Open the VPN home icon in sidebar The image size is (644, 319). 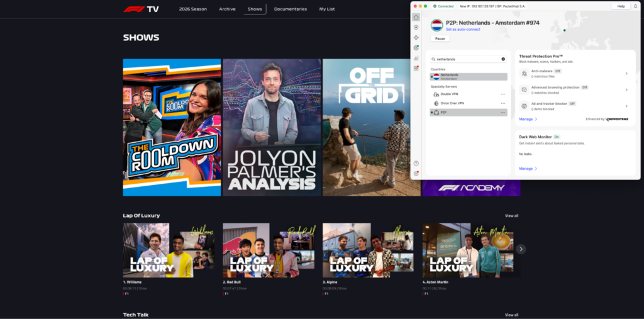pos(416,17)
